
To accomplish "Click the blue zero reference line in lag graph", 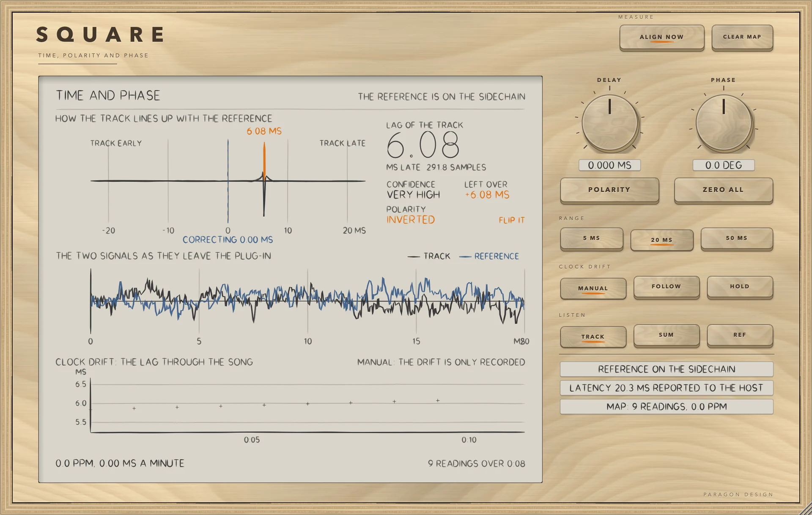I will pyautogui.click(x=228, y=181).
